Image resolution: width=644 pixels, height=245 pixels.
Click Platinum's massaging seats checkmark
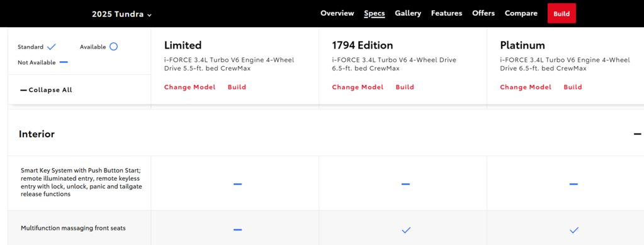(x=574, y=231)
